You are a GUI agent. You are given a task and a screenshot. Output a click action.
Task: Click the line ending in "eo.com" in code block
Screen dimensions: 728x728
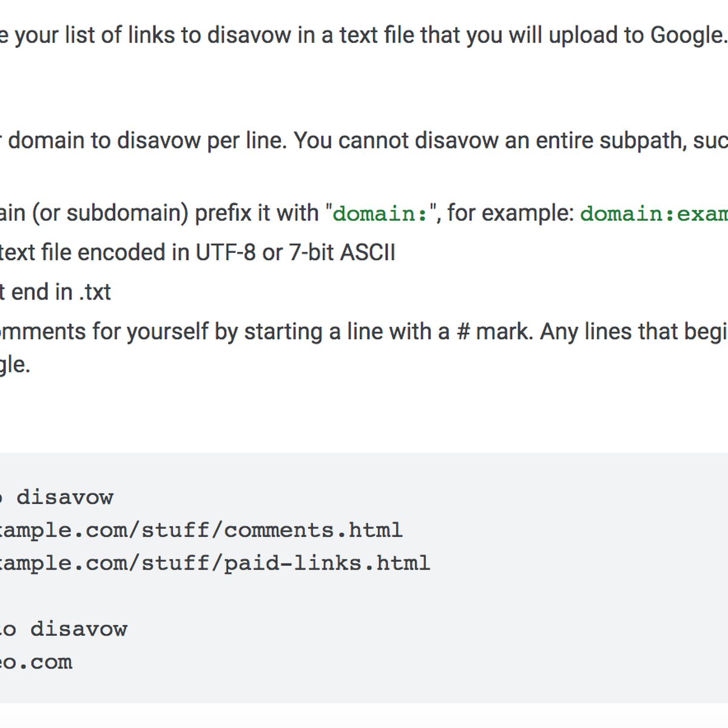pos(36,662)
